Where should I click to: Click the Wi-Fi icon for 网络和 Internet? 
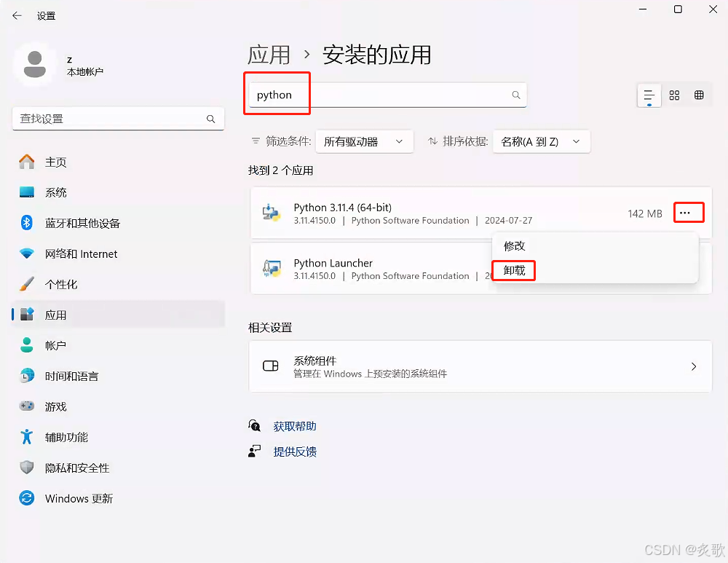pos(27,253)
